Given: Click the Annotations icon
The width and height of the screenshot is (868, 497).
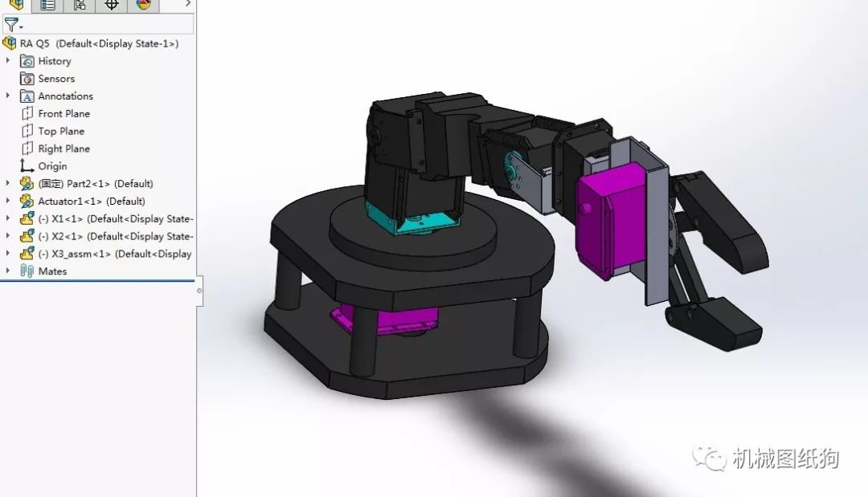Looking at the screenshot, I should [x=27, y=96].
